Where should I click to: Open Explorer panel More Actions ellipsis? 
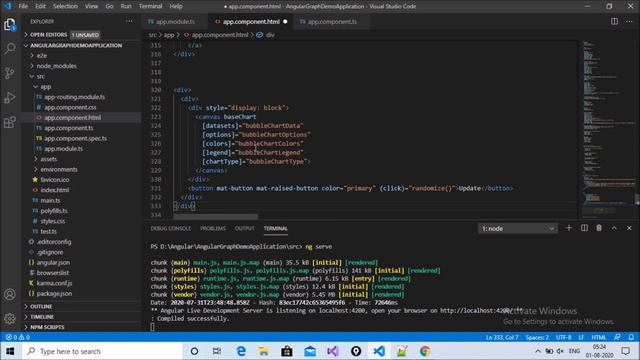pyautogui.click(x=129, y=21)
